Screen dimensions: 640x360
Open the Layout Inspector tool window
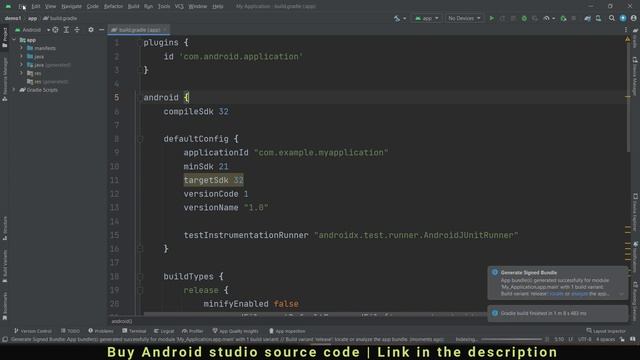606,331
